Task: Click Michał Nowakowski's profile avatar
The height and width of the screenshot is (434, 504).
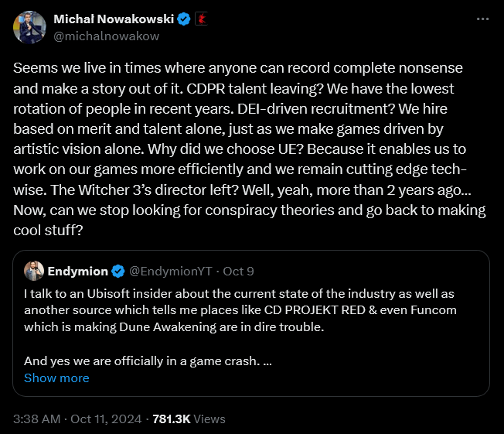Action: tap(29, 27)
